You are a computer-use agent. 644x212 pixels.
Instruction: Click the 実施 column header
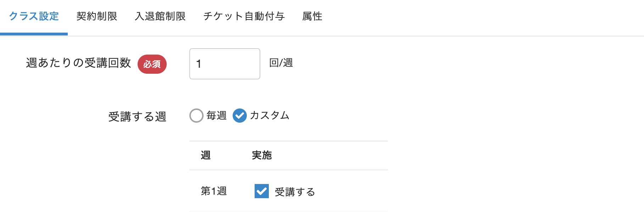[x=262, y=155]
